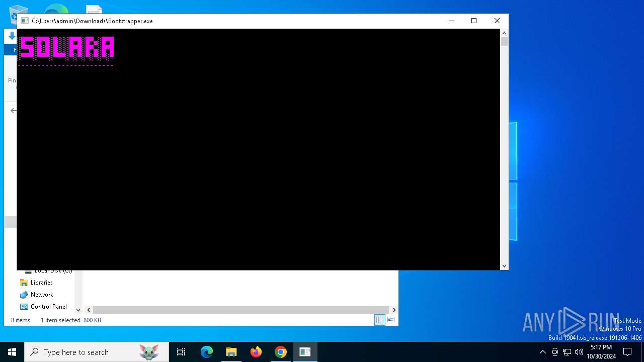Open the Windows Start menu

point(12,352)
